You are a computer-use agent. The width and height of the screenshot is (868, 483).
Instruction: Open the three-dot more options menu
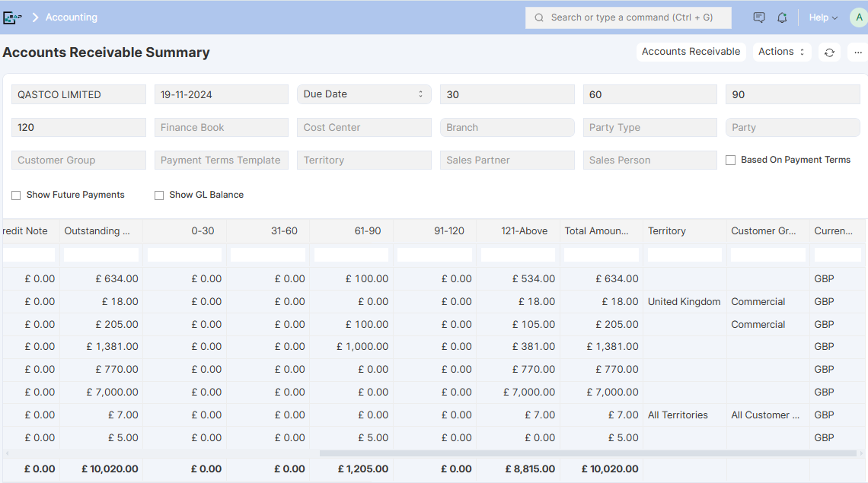click(x=858, y=52)
